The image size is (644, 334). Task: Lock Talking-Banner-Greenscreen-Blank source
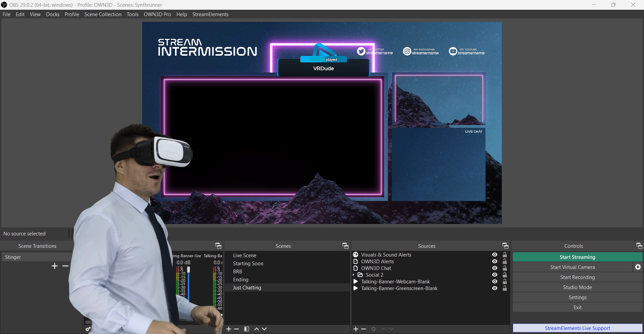click(505, 288)
